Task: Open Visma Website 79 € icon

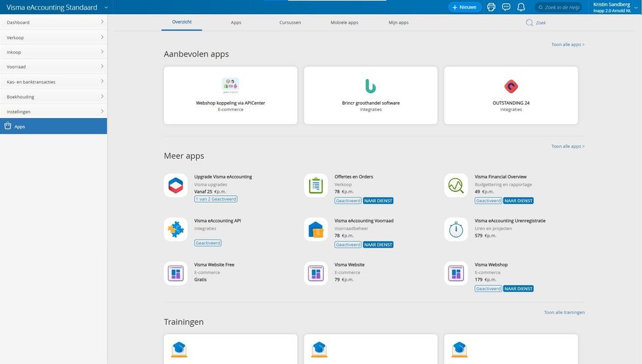Action: point(316,273)
